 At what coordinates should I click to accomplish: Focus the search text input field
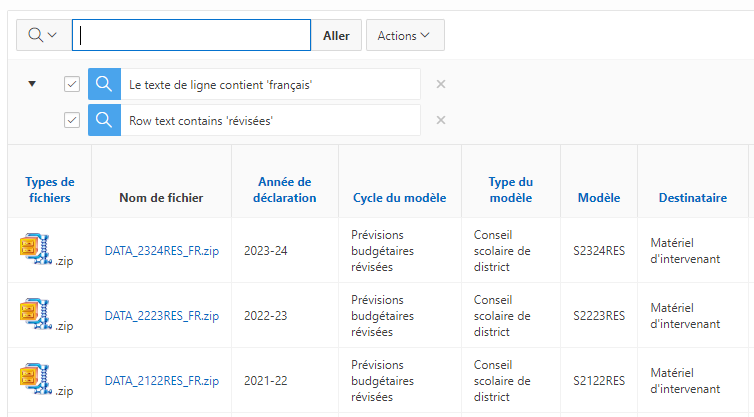[x=191, y=35]
